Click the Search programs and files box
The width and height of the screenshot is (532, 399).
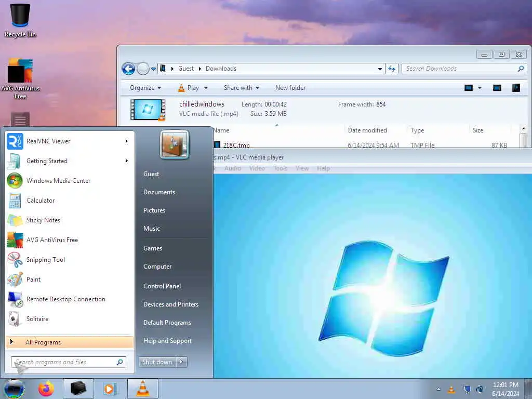68,362
